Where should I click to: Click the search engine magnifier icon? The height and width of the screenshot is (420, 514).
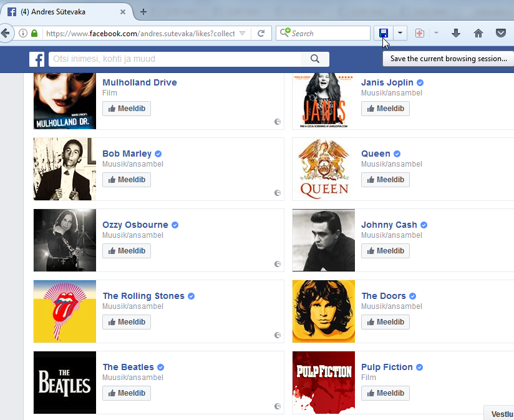[285, 32]
